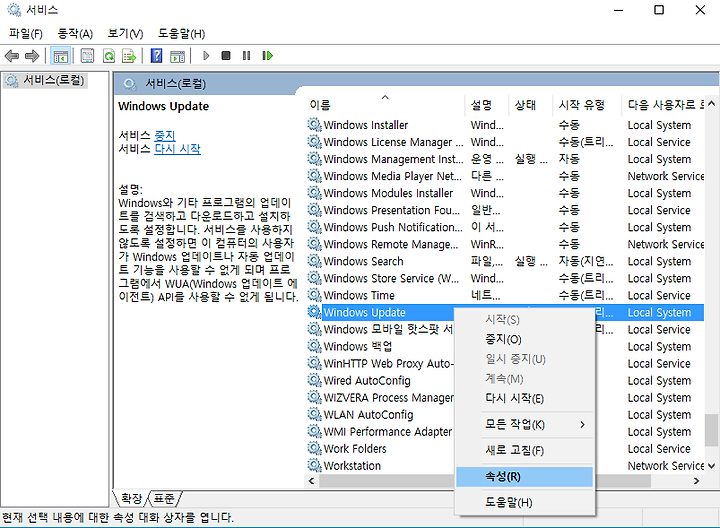The height and width of the screenshot is (528, 720).
Task: Select the Windows Push Notification row
Action: 504,227
